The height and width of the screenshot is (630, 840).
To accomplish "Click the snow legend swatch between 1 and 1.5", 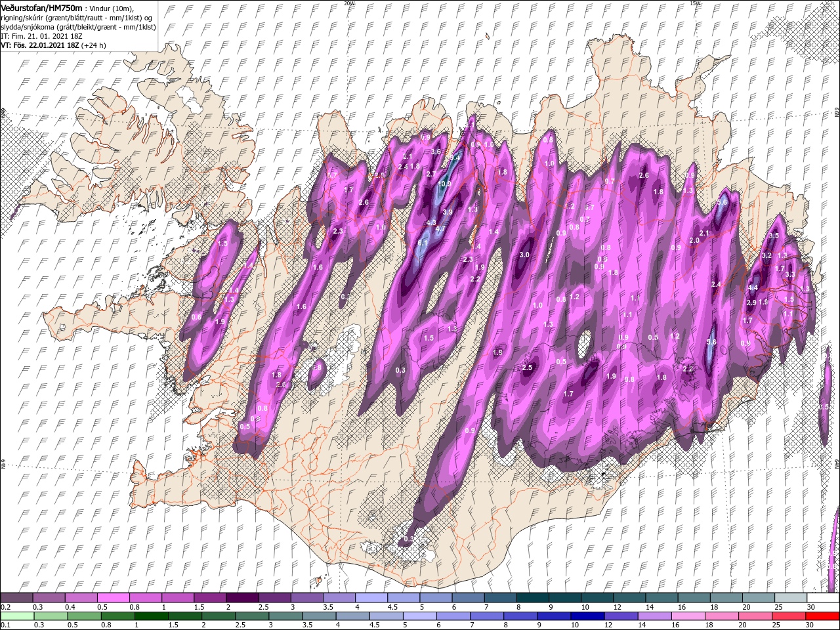I will [177, 598].
